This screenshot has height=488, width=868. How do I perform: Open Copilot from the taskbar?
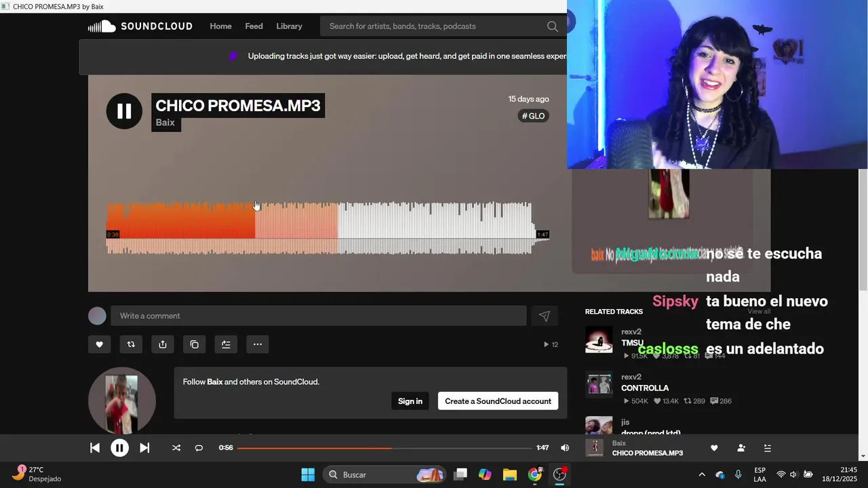(485, 474)
